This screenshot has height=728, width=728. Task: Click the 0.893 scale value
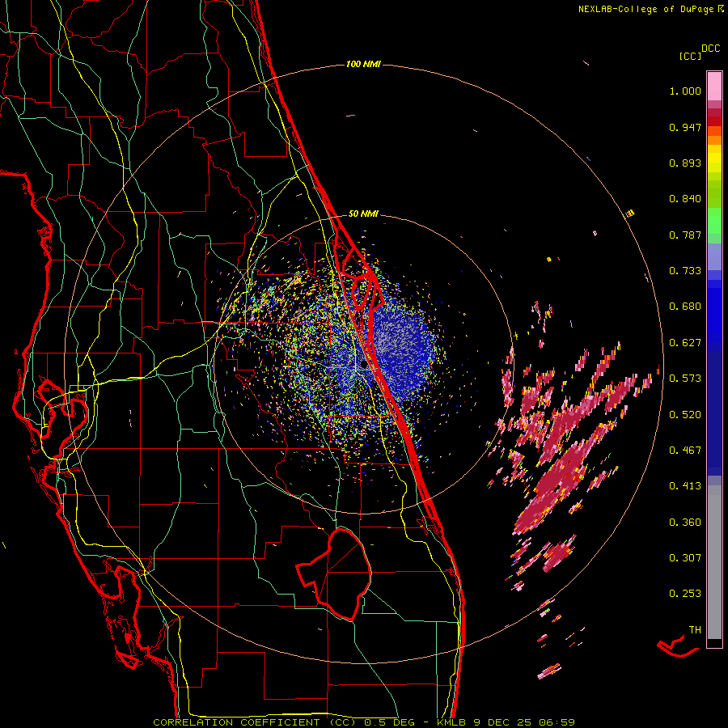tap(685, 163)
